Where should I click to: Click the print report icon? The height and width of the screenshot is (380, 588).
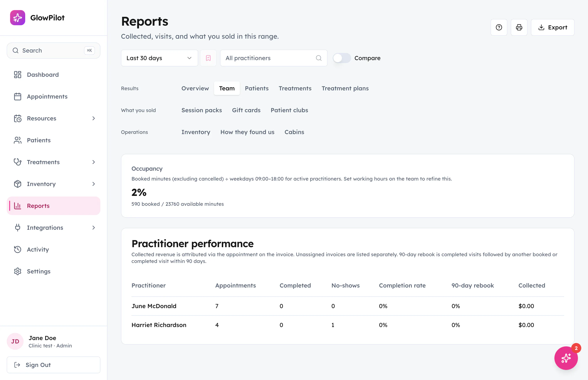(x=519, y=27)
